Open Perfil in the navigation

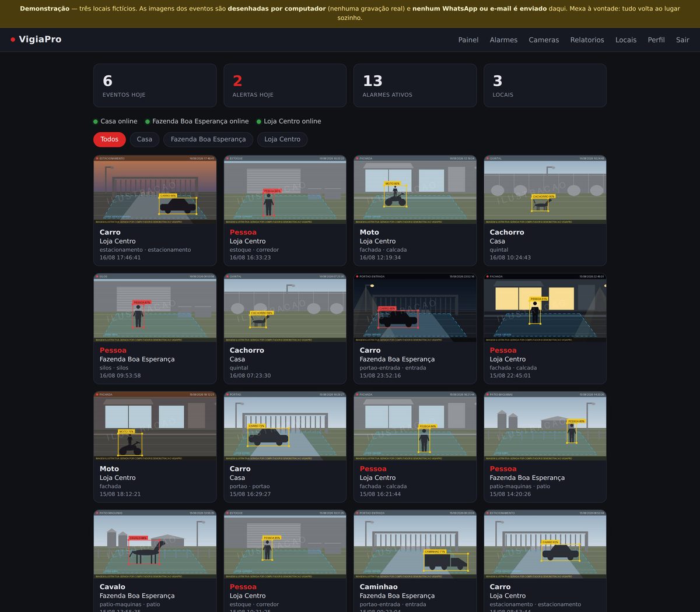656,40
